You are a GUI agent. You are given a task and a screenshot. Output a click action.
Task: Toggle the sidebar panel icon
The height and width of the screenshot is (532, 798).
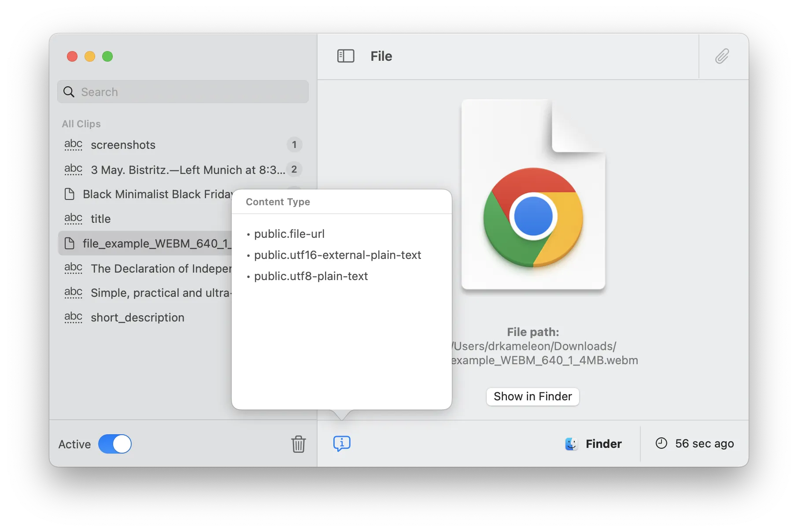tap(346, 56)
